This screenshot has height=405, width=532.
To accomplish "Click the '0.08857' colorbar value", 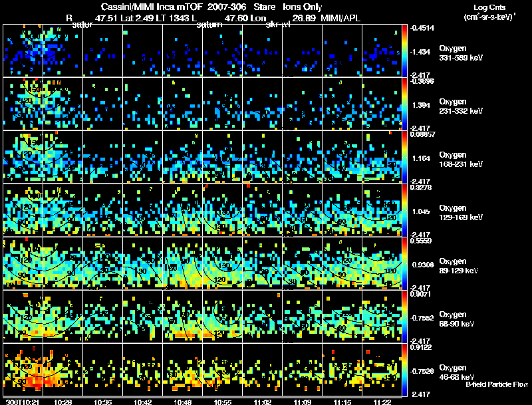I will (422, 134).
